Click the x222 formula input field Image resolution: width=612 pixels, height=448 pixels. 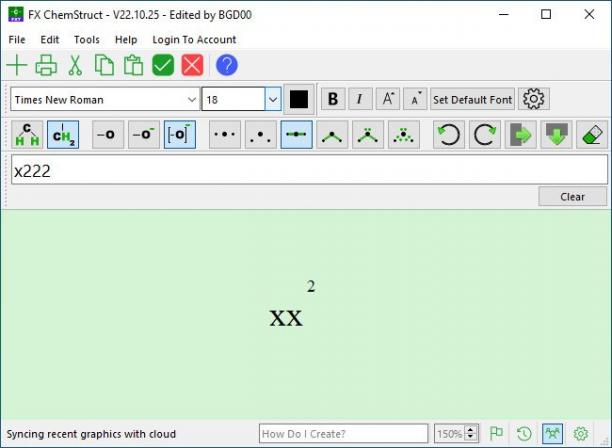click(x=309, y=170)
